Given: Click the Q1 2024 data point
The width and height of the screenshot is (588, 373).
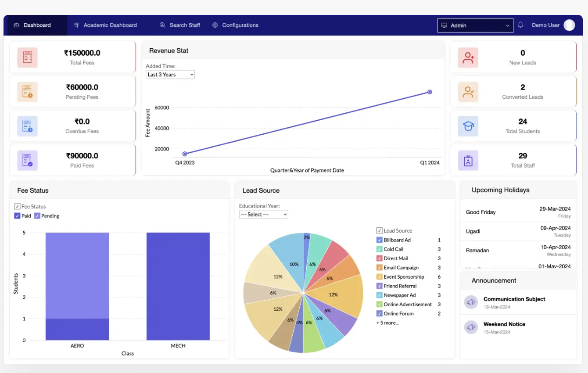Looking at the screenshot, I should click(x=430, y=92).
